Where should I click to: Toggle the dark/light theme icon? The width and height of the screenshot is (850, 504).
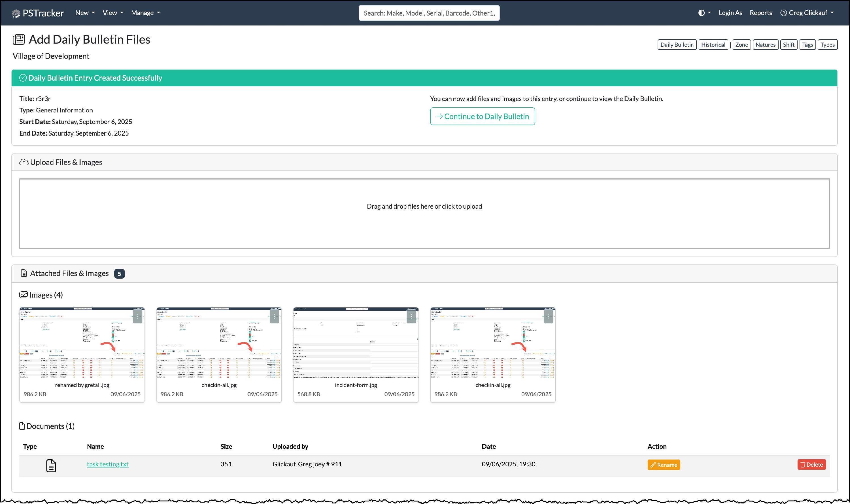pyautogui.click(x=701, y=13)
